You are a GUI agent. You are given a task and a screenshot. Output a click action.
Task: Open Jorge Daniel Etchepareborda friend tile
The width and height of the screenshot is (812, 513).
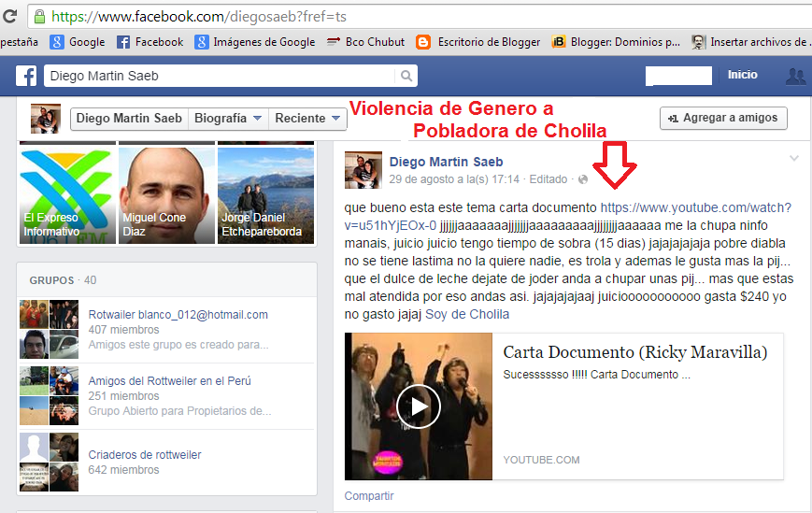(265, 195)
